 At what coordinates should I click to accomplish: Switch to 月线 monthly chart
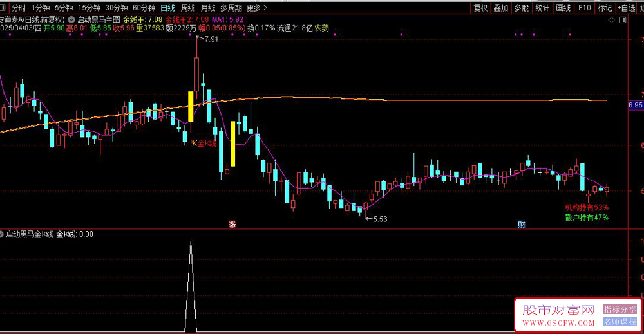[208, 8]
